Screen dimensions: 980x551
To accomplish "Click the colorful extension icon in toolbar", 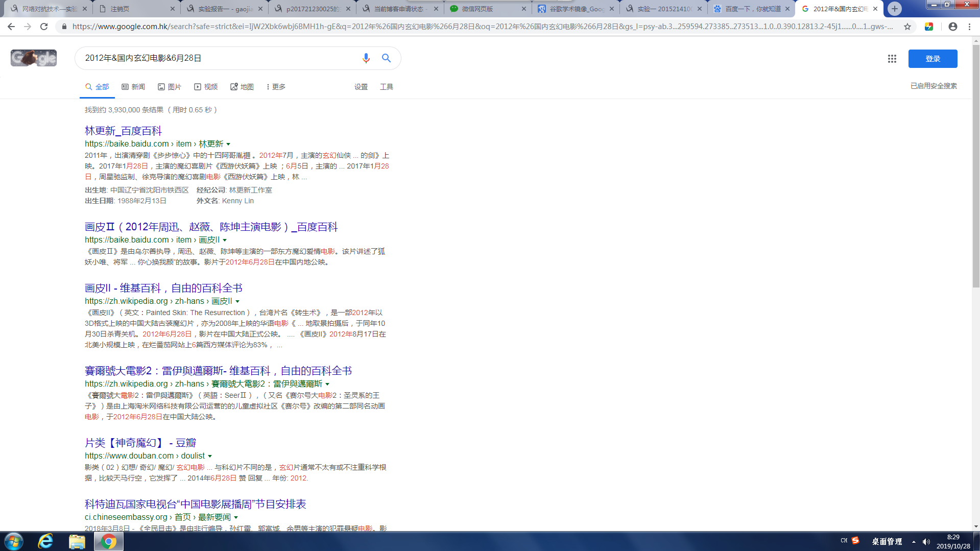I will click(x=929, y=27).
